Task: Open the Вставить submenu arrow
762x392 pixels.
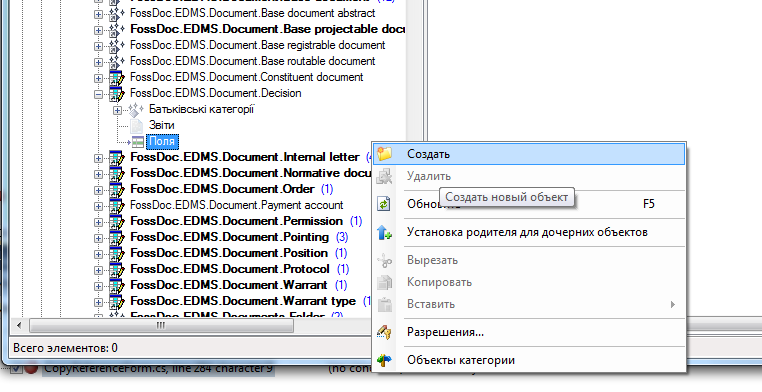Action: coord(673,305)
